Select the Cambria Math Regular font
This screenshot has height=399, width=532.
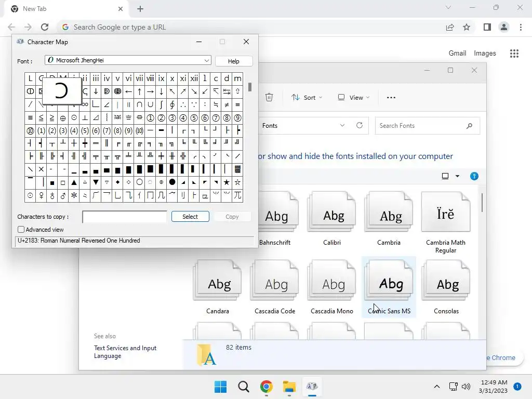(446, 222)
